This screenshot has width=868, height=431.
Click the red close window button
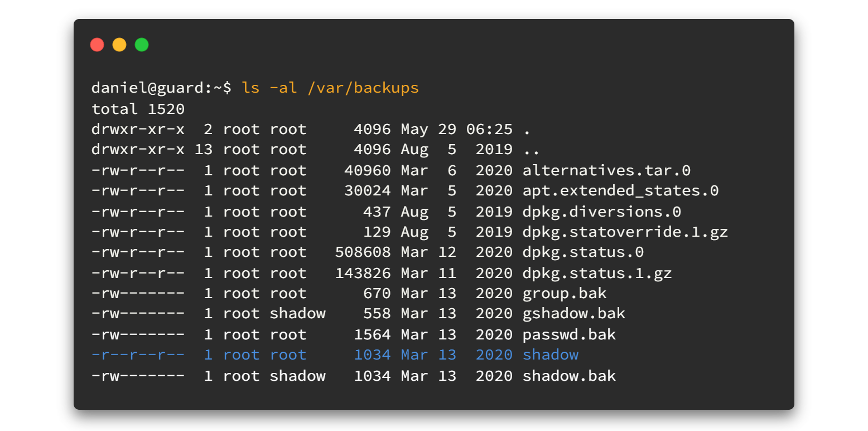coord(97,45)
